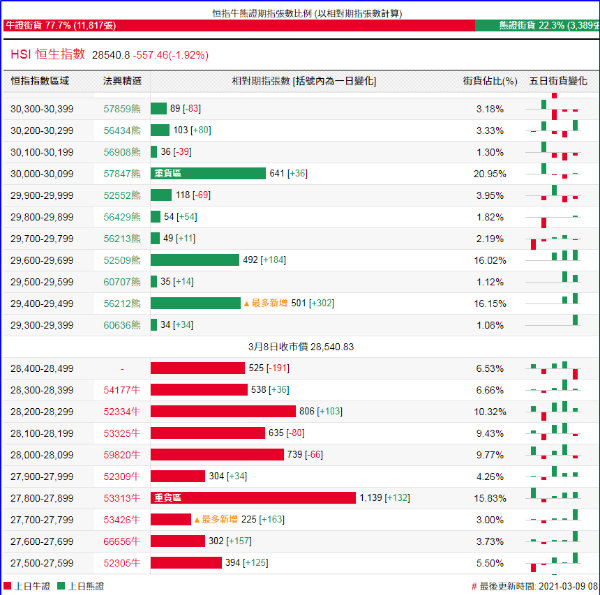Open the 52305牛 bull certificate link
The width and height of the screenshot is (600, 595).
(x=122, y=563)
